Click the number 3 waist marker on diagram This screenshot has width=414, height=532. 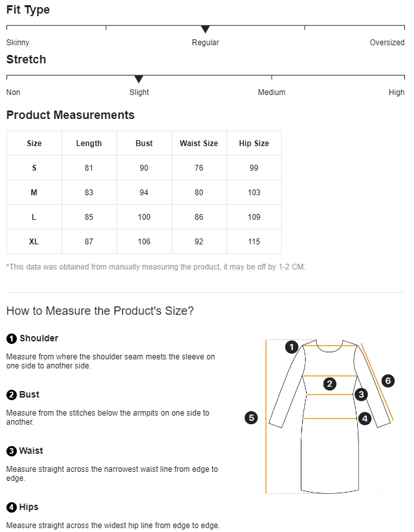coord(362,394)
